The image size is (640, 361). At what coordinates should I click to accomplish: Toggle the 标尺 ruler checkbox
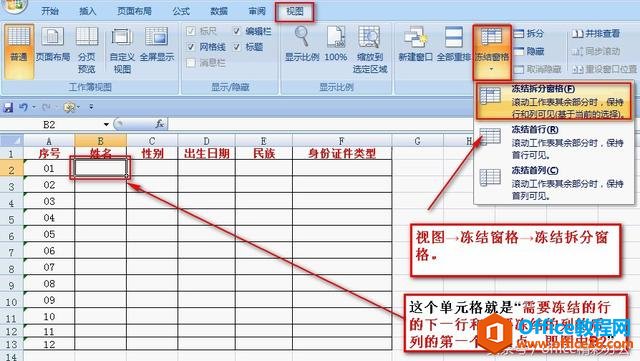[191, 31]
